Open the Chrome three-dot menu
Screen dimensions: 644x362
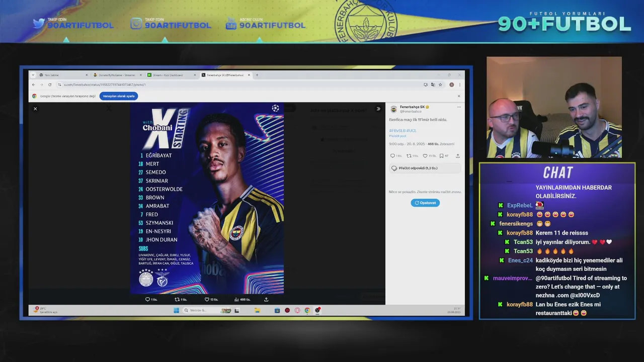pyautogui.click(x=459, y=84)
